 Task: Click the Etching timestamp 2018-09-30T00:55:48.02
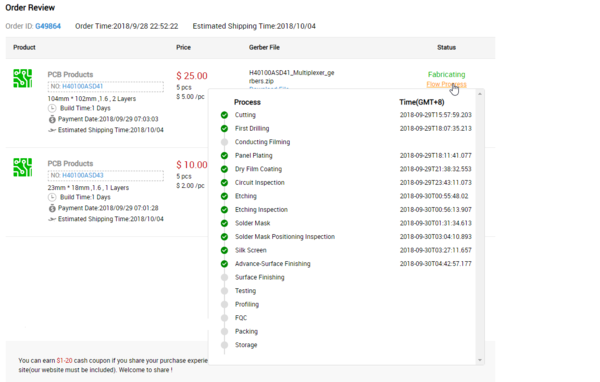[x=434, y=196]
